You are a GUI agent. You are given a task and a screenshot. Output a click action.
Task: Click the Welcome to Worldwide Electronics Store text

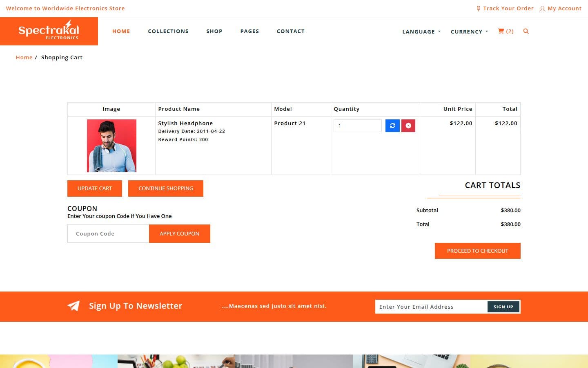click(x=65, y=8)
